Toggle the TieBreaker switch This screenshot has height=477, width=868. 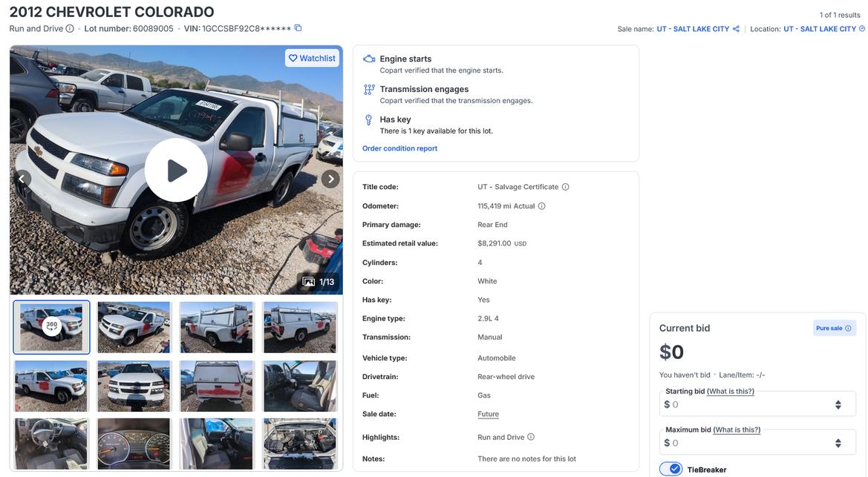[671, 469]
